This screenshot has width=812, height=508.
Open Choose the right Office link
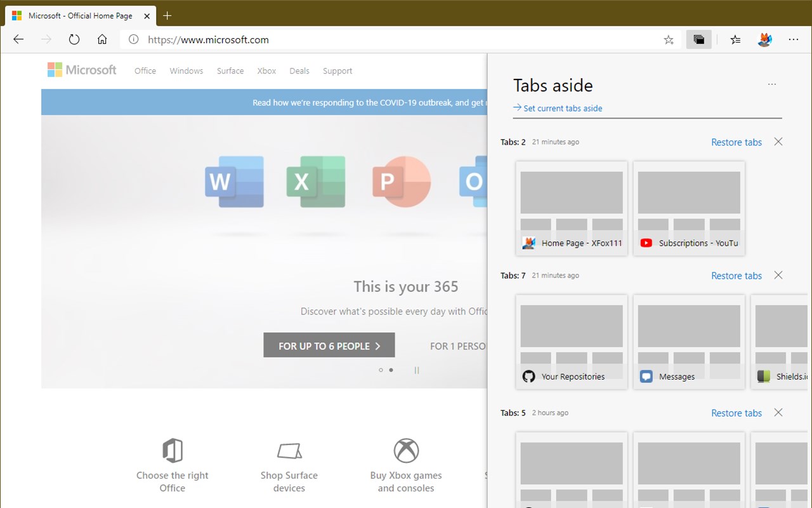pos(173,481)
